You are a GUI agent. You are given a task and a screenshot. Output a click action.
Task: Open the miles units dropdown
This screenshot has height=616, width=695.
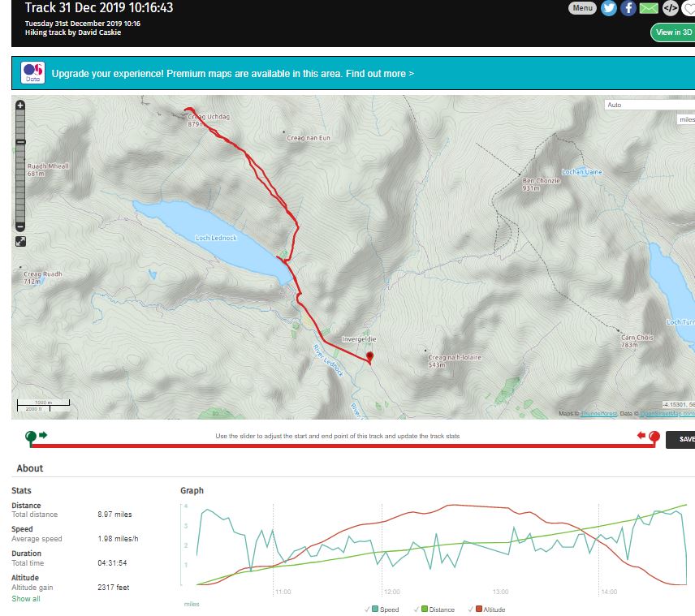click(686, 119)
